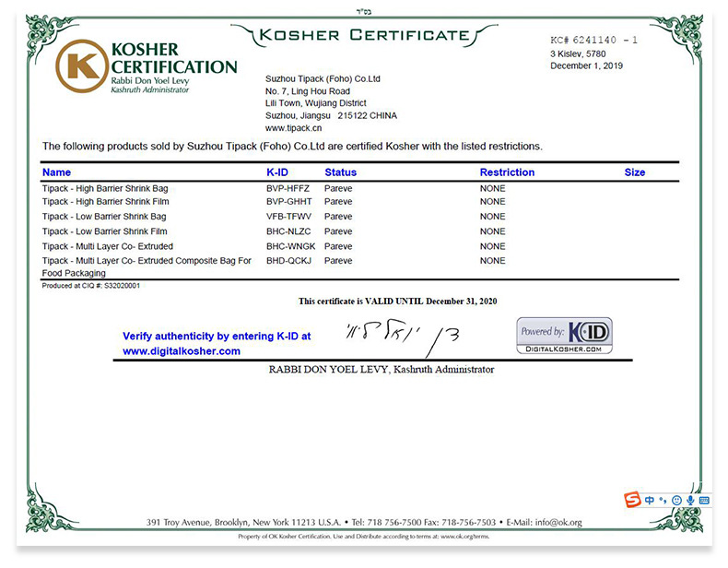
Task: Open the soft keyboard on IME bar
Action: (704, 500)
